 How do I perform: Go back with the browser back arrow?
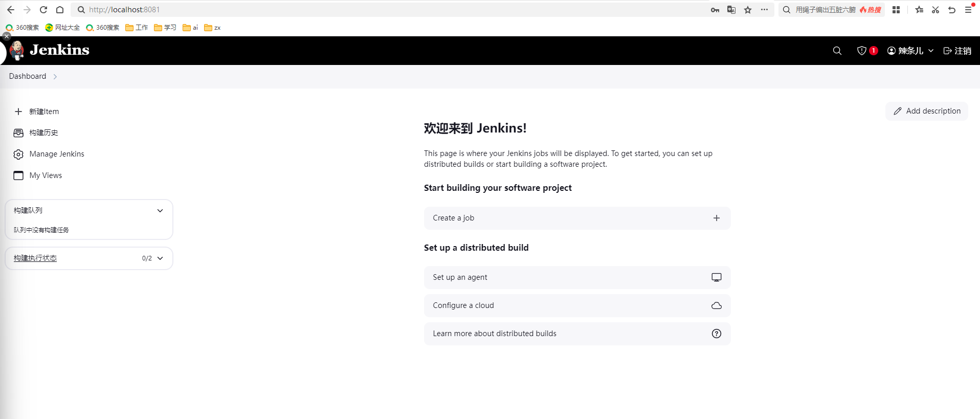[11, 10]
